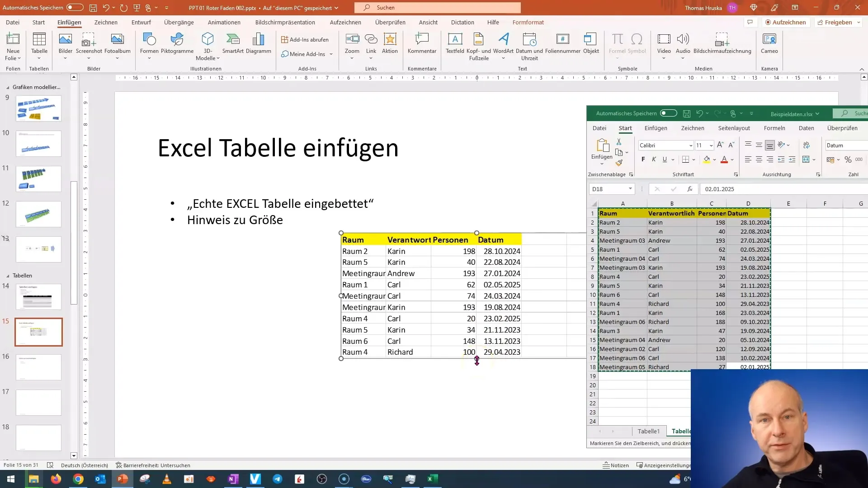Click the format painter brush in Excel
The height and width of the screenshot is (488, 868).
pyautogui.click(x=619, y=163)
